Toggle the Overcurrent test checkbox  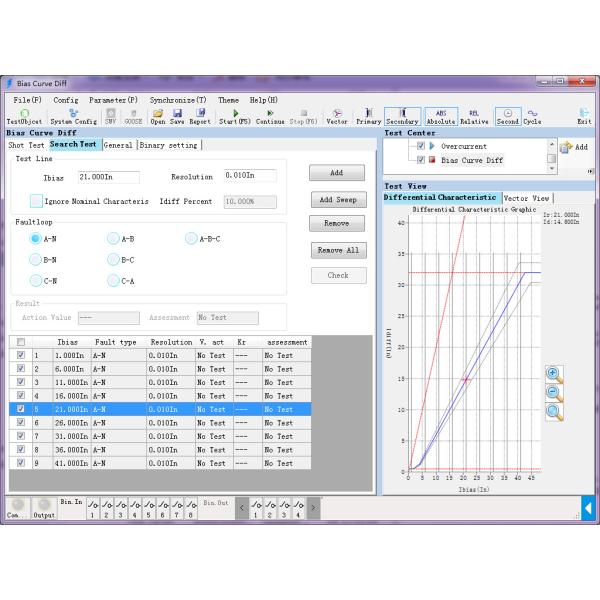pyautogui.click(x=421, y=146)
